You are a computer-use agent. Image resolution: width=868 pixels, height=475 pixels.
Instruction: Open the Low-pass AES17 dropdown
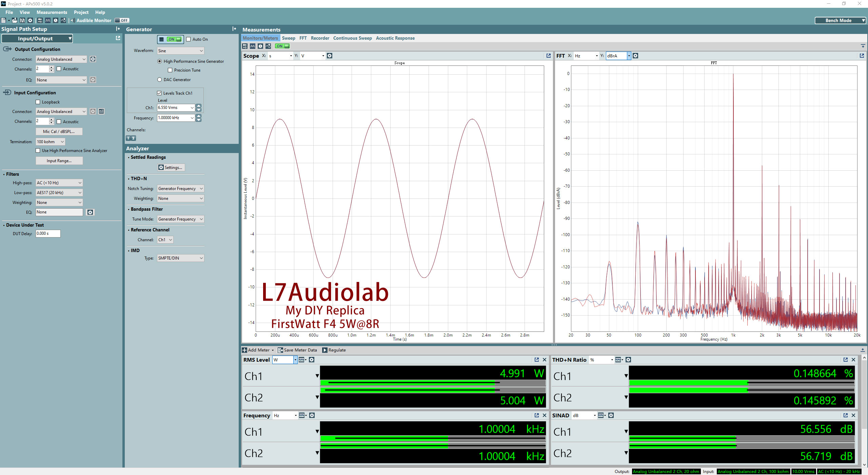(59, 193)
